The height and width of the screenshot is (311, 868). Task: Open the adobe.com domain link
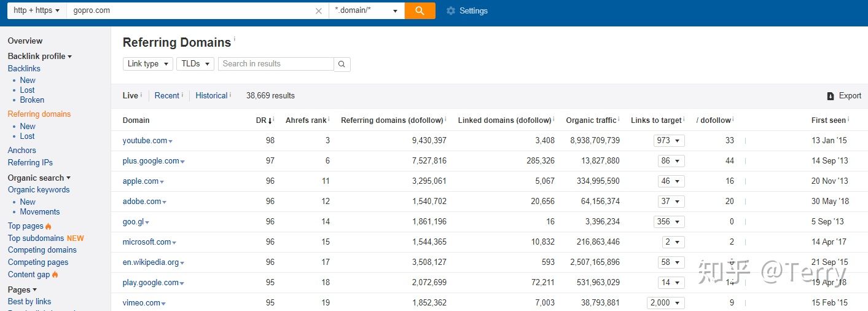coord(142,202)
